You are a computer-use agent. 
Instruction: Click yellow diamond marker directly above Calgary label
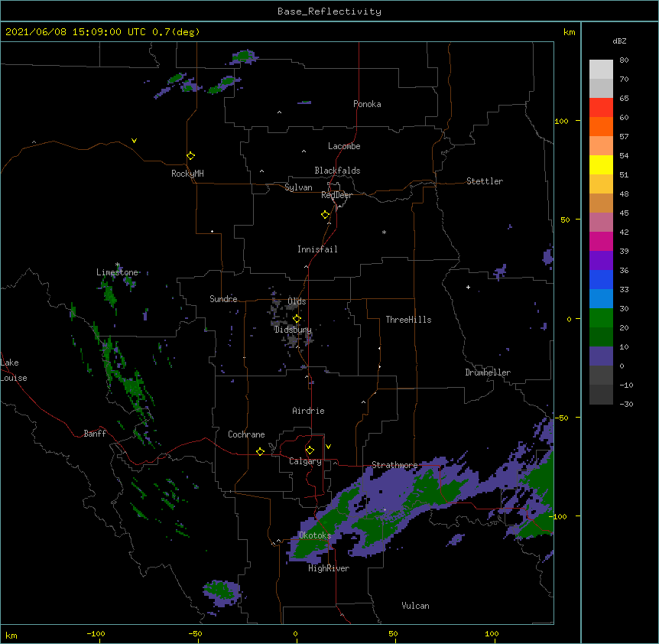pos(310,450)
